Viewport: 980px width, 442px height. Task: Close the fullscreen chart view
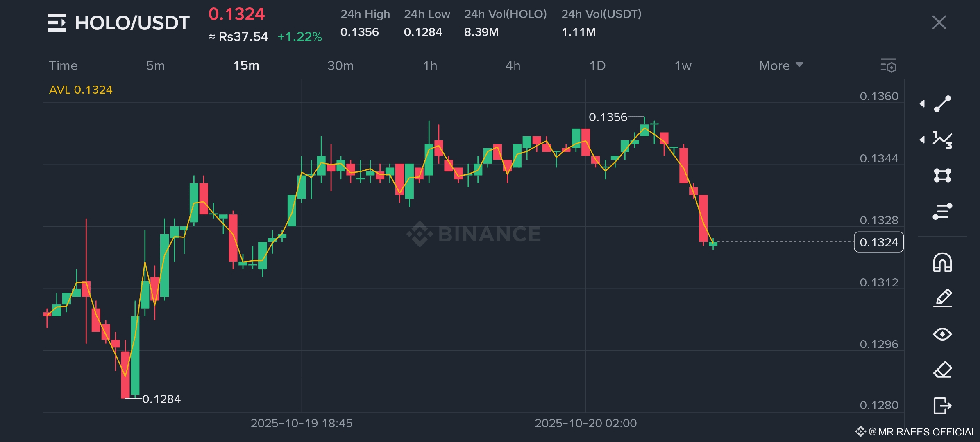tap(939, 23)
